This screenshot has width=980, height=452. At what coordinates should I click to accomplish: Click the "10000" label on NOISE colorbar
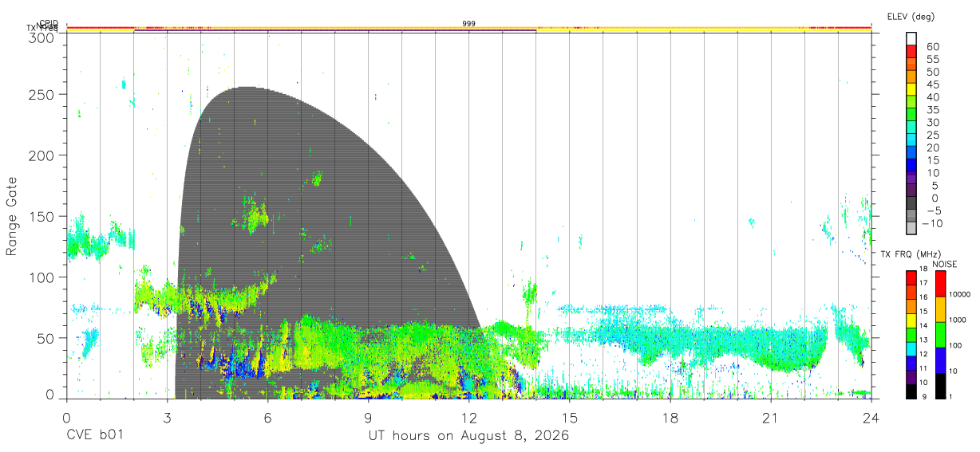coord(961,294)
